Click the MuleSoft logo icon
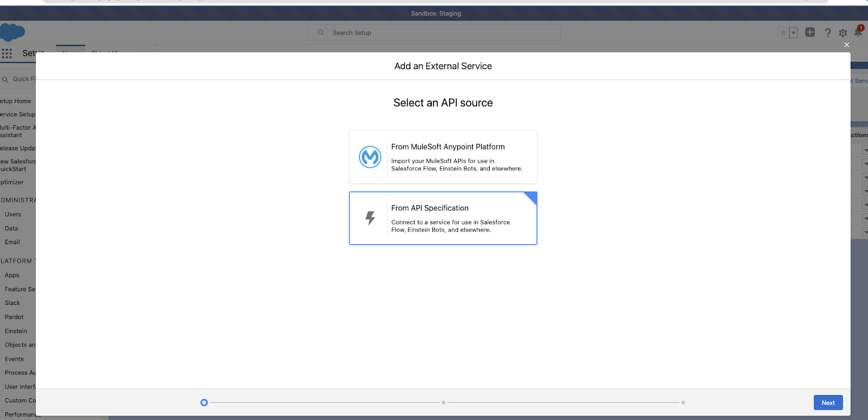Viewport: 868px width, 420px height. tap(370, 157)
